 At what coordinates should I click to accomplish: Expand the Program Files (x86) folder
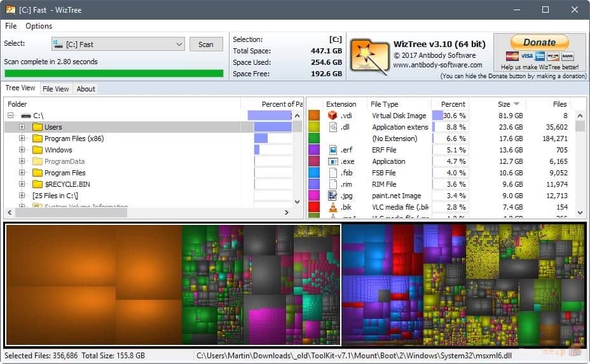click(22, 138)
